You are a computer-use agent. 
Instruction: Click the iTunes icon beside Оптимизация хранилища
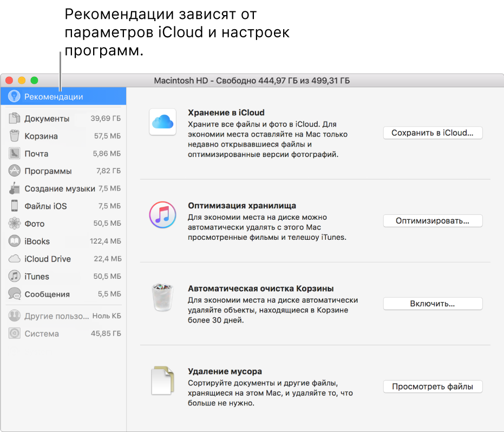tap(162, 215)
